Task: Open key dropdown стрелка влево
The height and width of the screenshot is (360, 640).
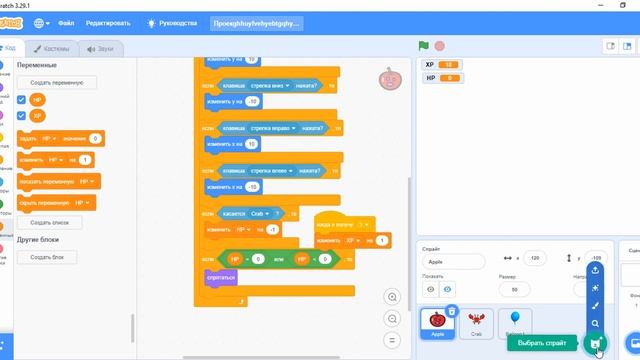Action: pos(271,171)
